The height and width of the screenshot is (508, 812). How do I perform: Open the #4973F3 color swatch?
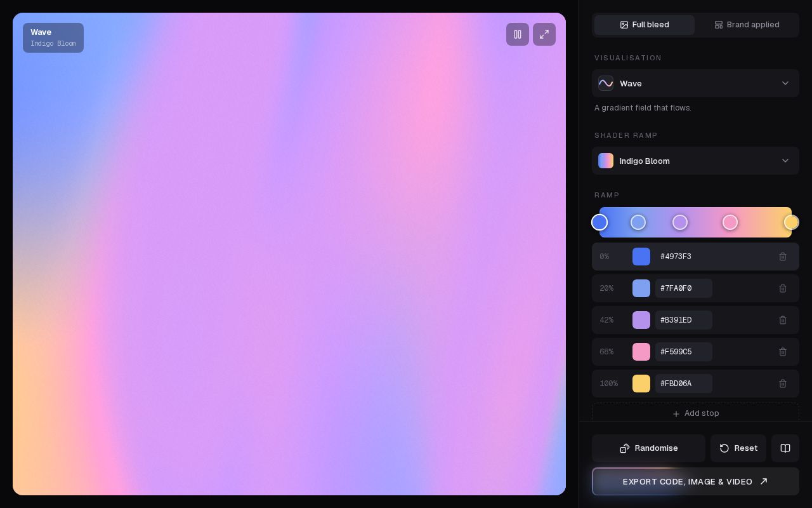pos(641,257)
